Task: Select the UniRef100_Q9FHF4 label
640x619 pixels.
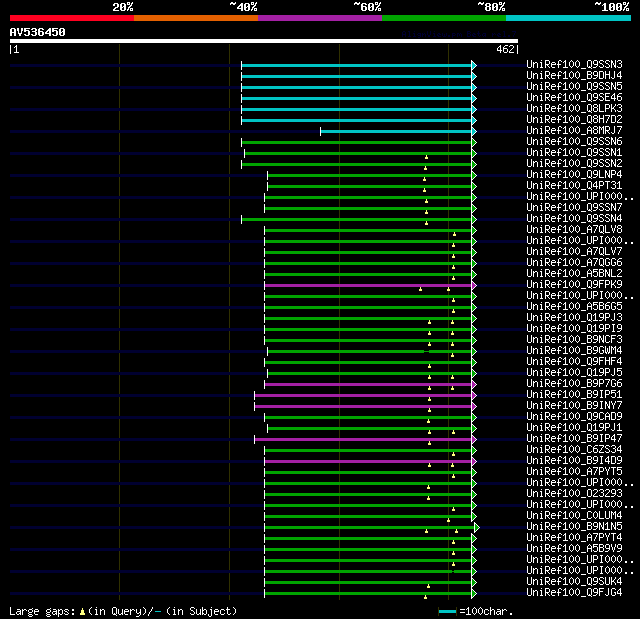Action: 574,362
